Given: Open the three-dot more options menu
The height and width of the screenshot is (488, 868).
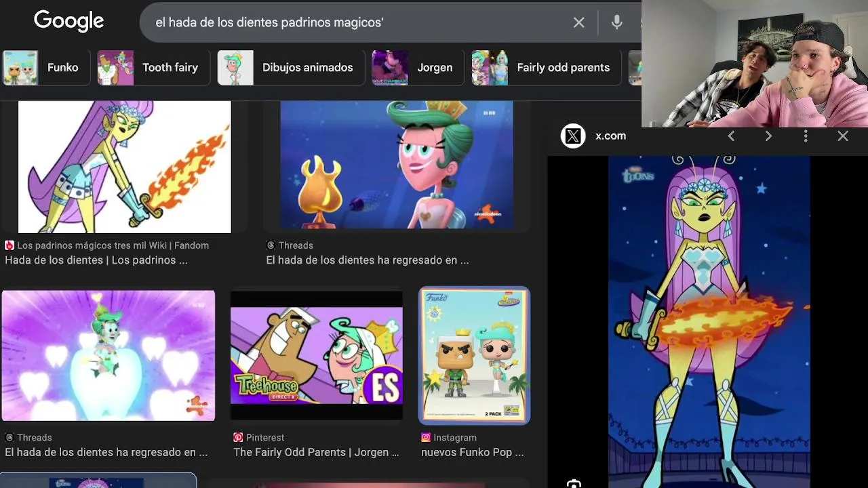Looking at the screenshot, I should click(806, 136).
